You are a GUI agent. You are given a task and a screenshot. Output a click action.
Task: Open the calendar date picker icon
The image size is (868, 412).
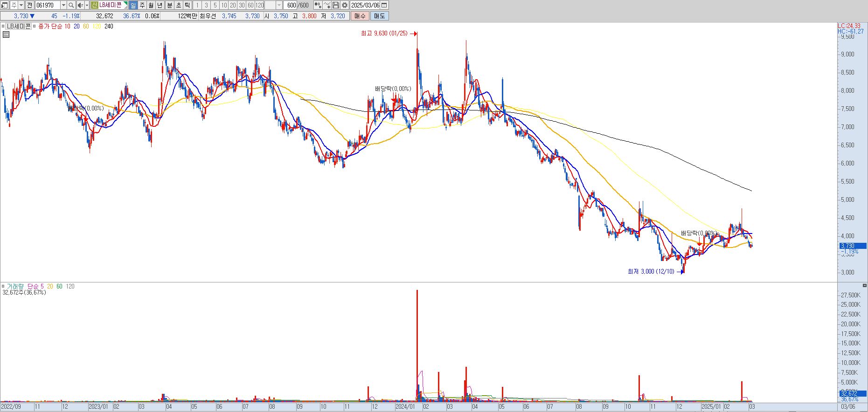click(384, 5)
